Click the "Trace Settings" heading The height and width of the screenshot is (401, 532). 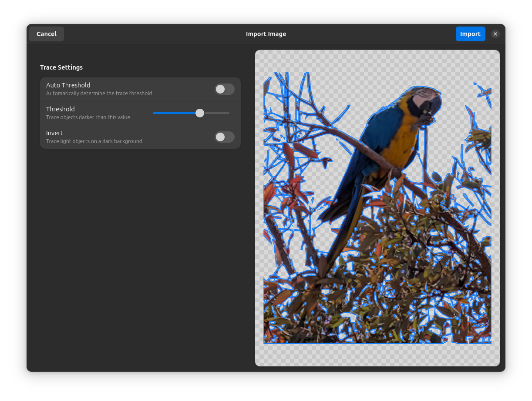(x=61, y=67)
